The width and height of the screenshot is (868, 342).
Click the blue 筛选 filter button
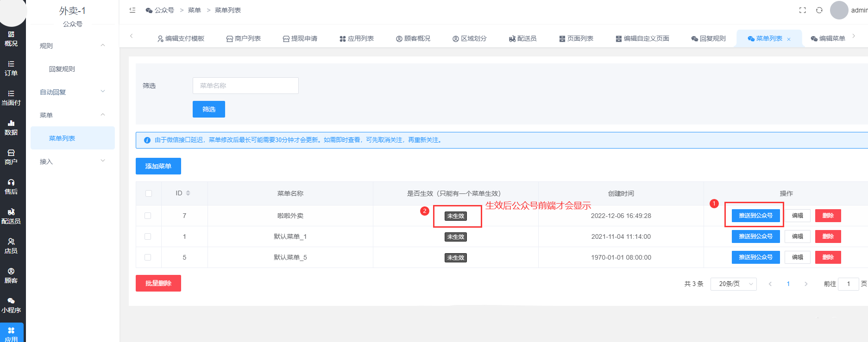coord(209,109)
